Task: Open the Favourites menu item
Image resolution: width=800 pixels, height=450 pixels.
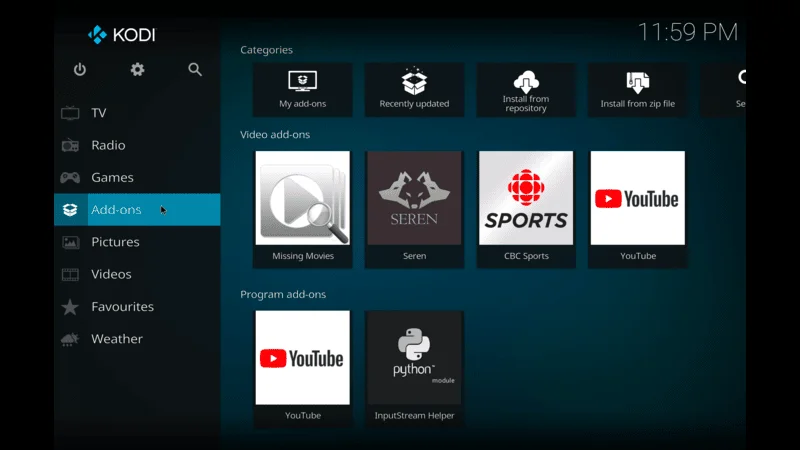Action: (137, 306)
